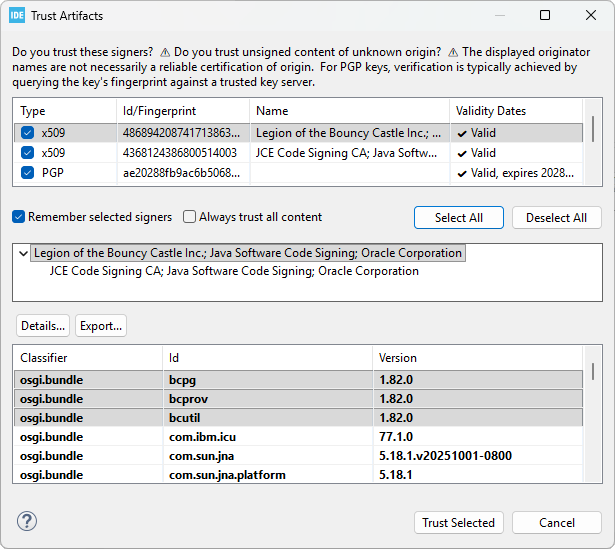Disable Remember selected signers option
Image resolution: width=615 pixels, height=549 pixels.
19,217
